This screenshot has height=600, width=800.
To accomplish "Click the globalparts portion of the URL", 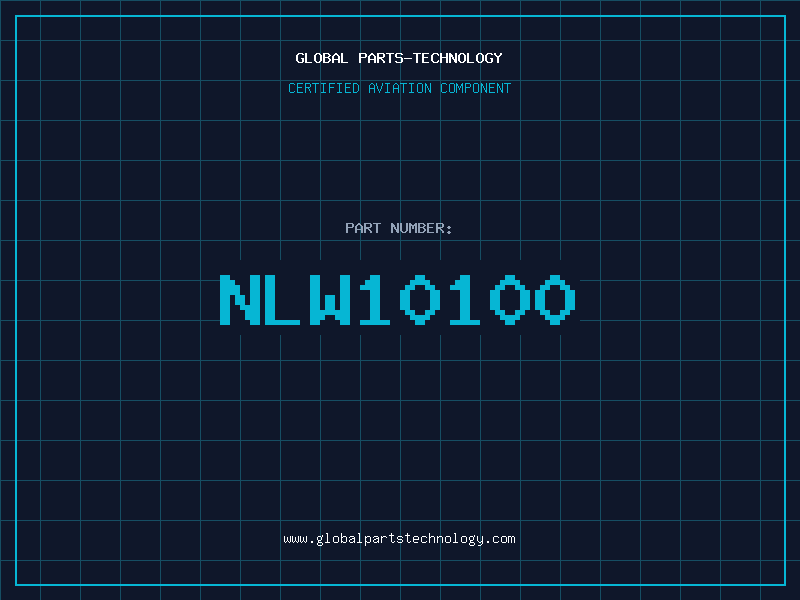I will pos(360,539).
